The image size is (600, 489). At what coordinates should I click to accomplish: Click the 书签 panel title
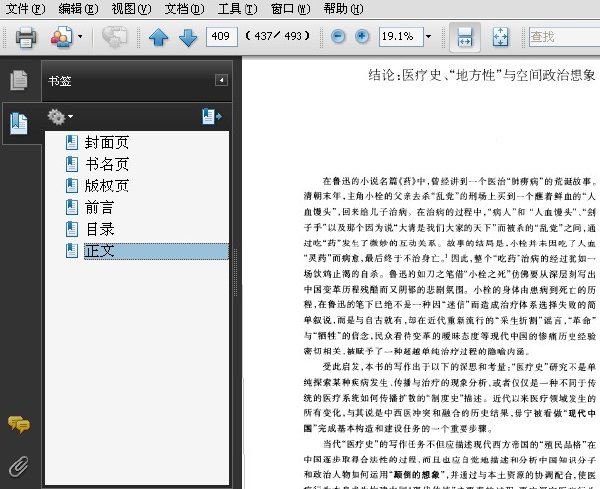60,81
